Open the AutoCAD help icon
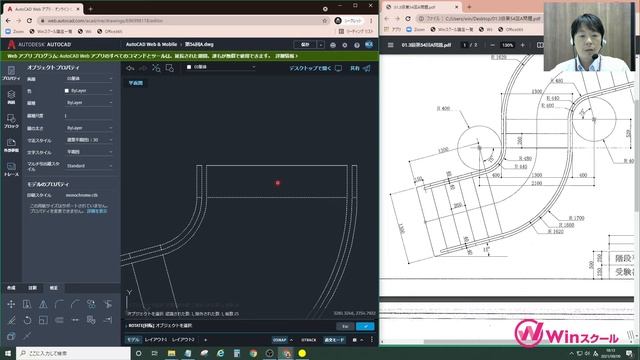Viewport: 640px width, 360px height. [357, 45]
